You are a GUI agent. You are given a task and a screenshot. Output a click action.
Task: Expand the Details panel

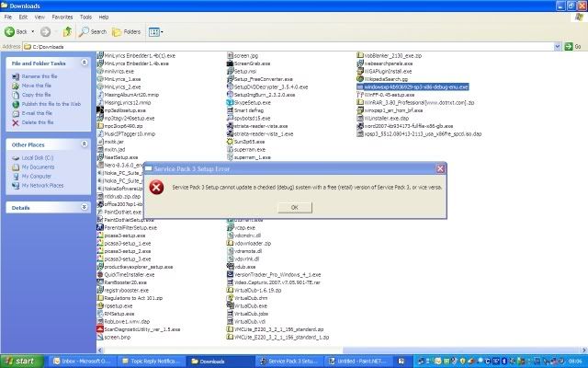tap(85, 207)
